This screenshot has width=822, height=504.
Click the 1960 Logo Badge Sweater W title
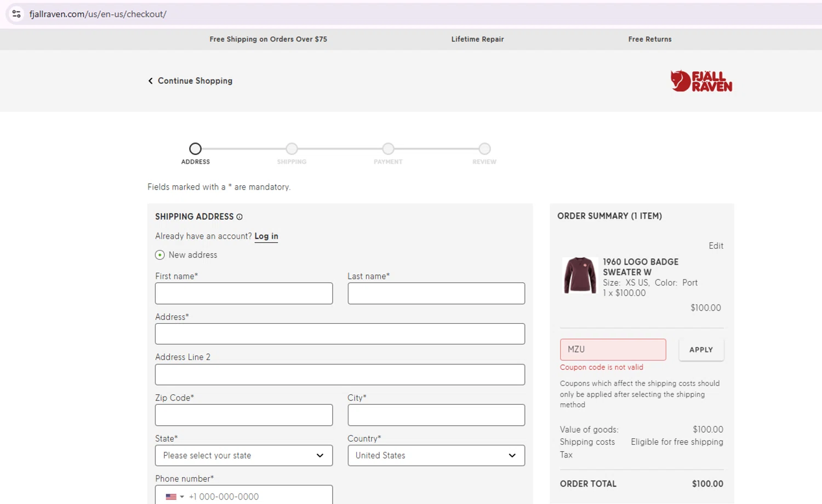coord(640,267)
